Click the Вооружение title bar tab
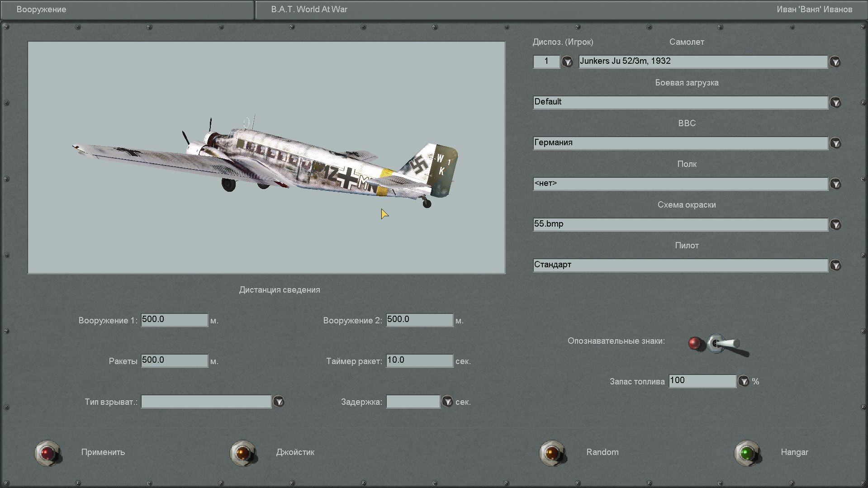868x488 pixels. pos(128,9)
